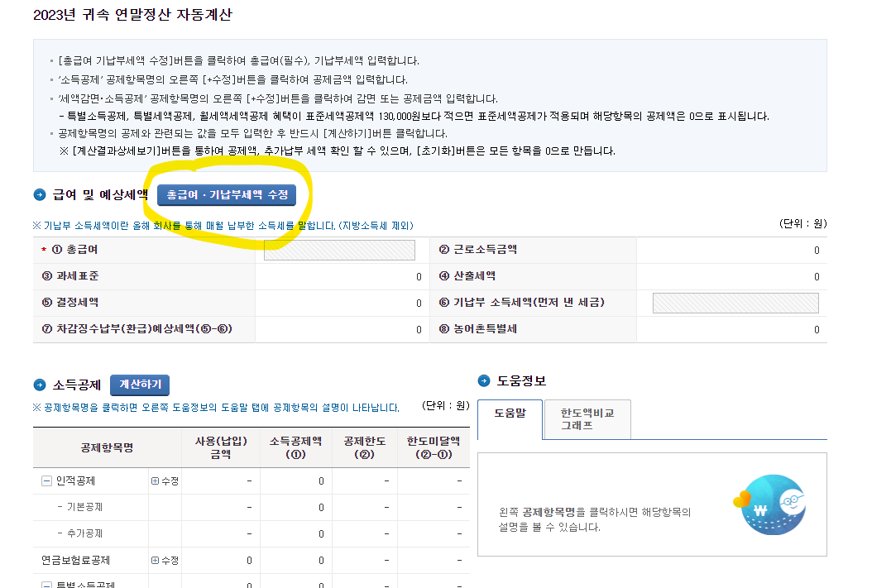Click the blue arrow icon beside 도움정보

click(x=483, y=382)
